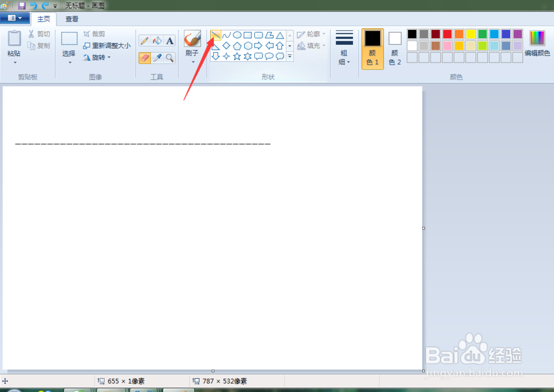Click the Undo arrow in title bar
Screen dimensions: 554x392
(x=34, y=6)
